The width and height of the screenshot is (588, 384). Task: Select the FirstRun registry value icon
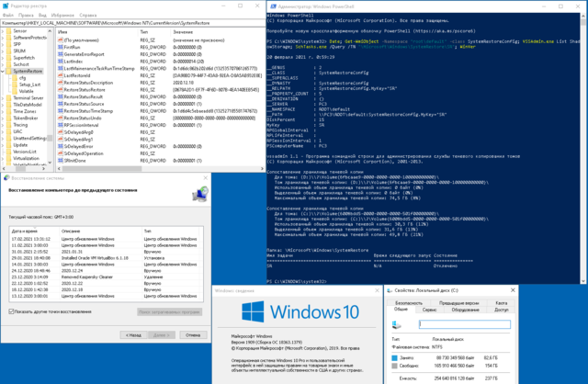coord(61,47)
